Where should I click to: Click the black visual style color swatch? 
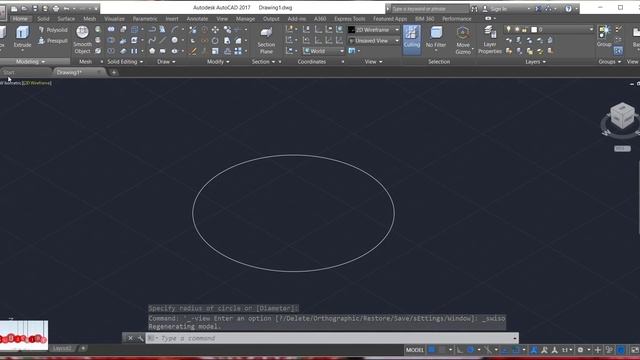351,30
